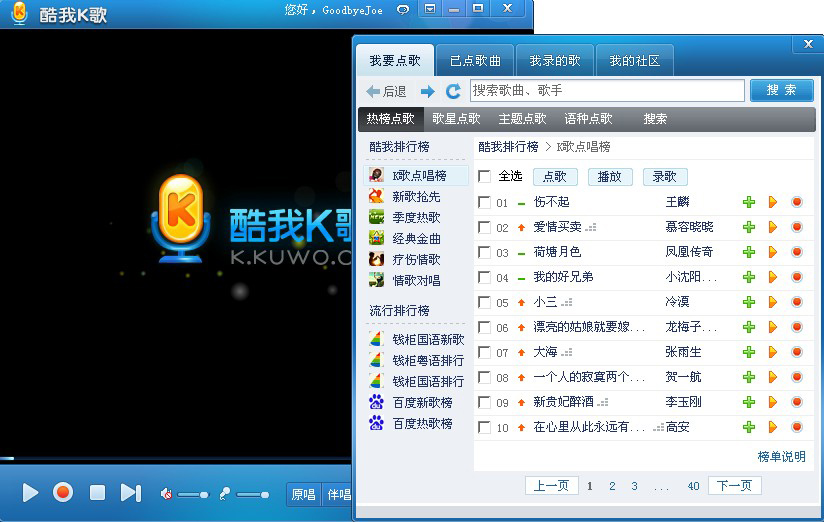
Task: Check the 全选 select-all checkbox
Action: tap(484, 177)
